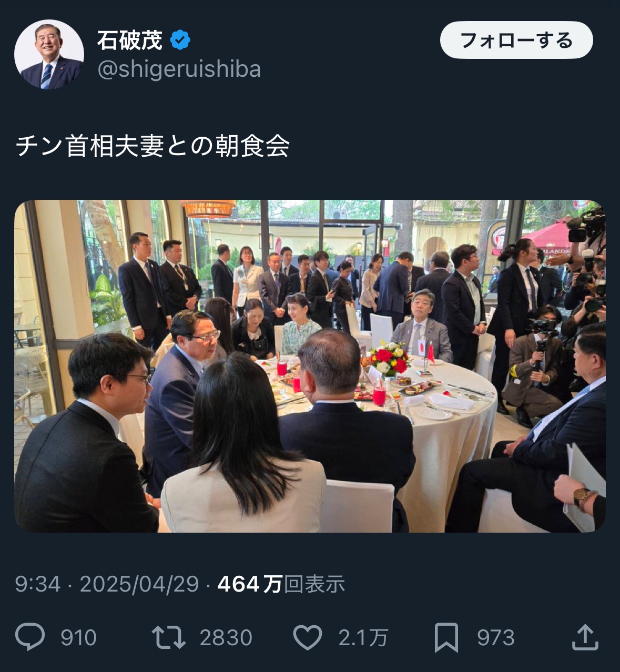Click the フォローする follow button
620x672 pixels.
pos(516,40)
